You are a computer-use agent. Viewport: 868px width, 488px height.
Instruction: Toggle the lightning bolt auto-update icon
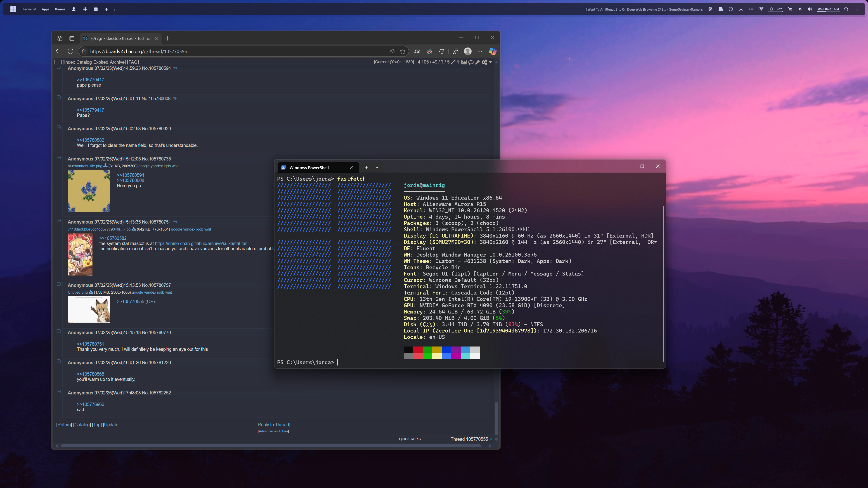point(458,62)
